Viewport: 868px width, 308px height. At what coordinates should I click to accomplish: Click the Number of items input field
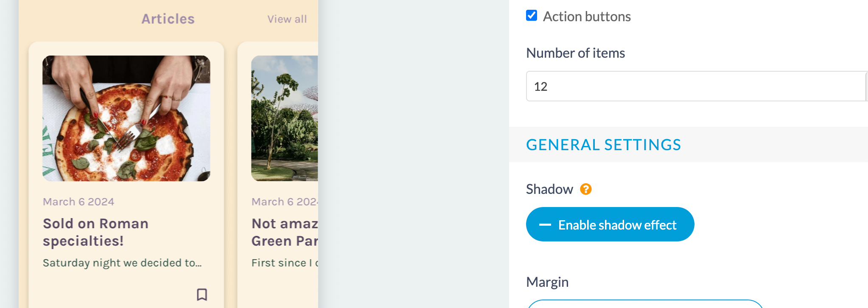tap(696, 86)
